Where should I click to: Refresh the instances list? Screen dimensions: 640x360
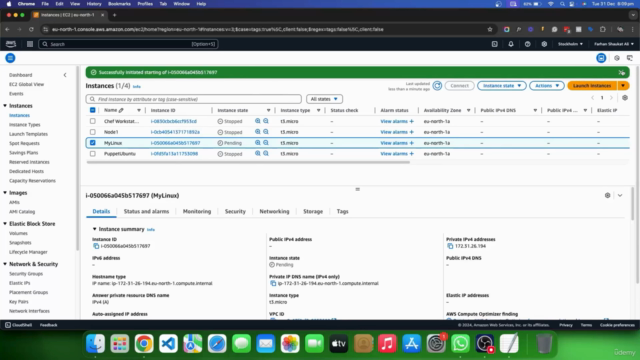(x=437, y=86)
